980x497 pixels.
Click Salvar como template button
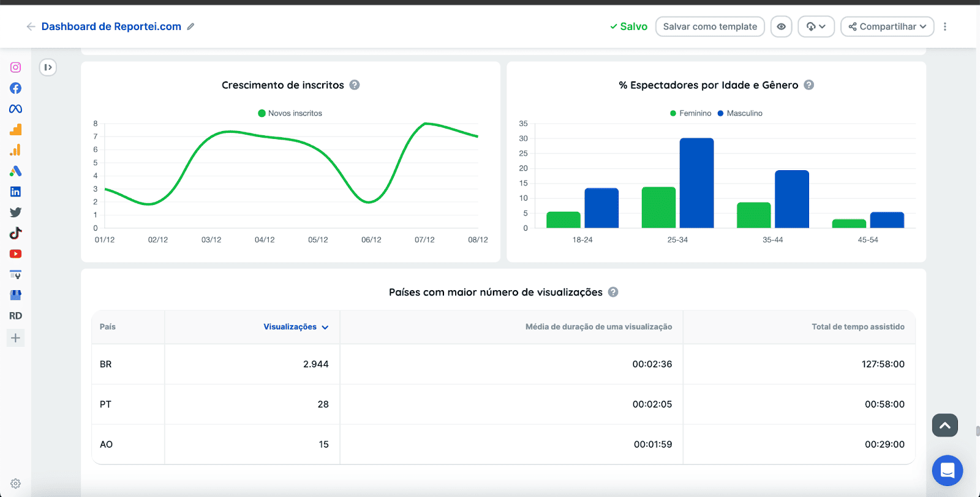(710, 27)
